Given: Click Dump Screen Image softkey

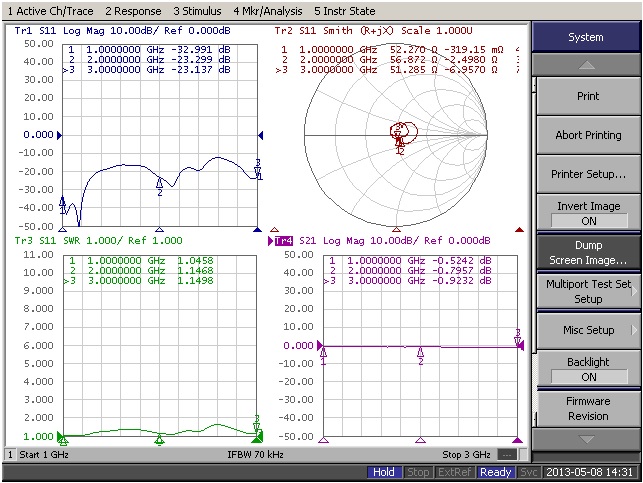Looking at the screenshot, I should tap(588, 252).
